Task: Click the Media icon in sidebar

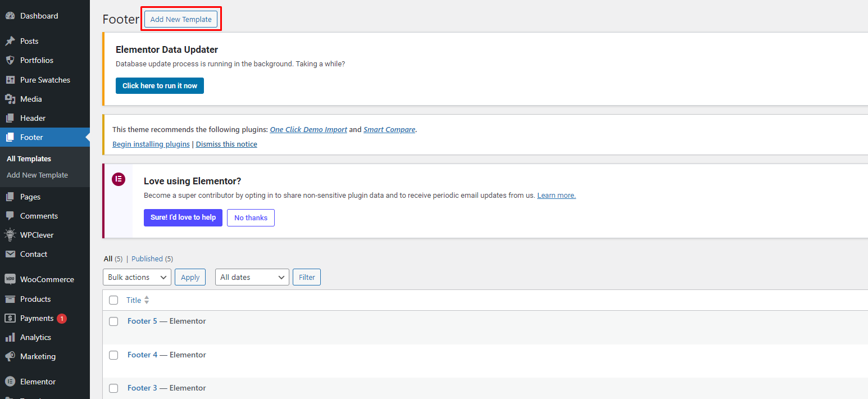Action: pos(10,99)
